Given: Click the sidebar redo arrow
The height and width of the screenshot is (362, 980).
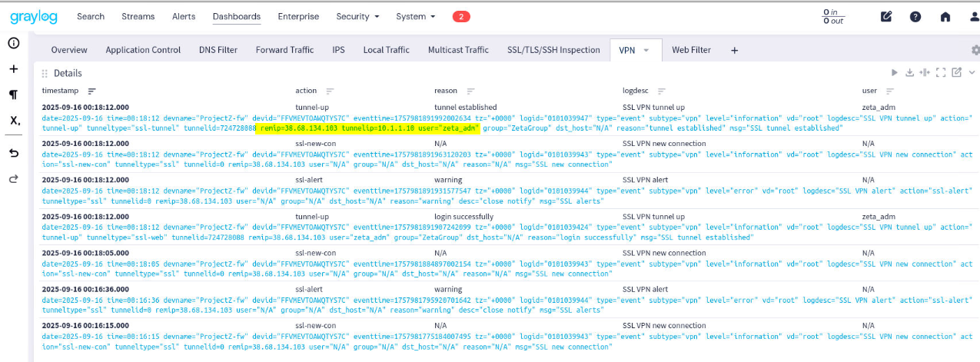Looking at the screenshot, I should click(x=13, y=179).
